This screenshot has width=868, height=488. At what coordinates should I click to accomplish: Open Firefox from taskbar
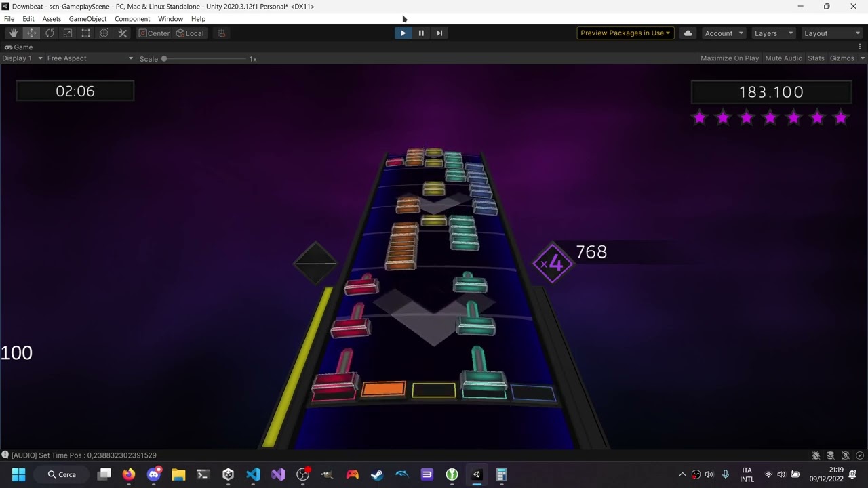click(128, 474)
